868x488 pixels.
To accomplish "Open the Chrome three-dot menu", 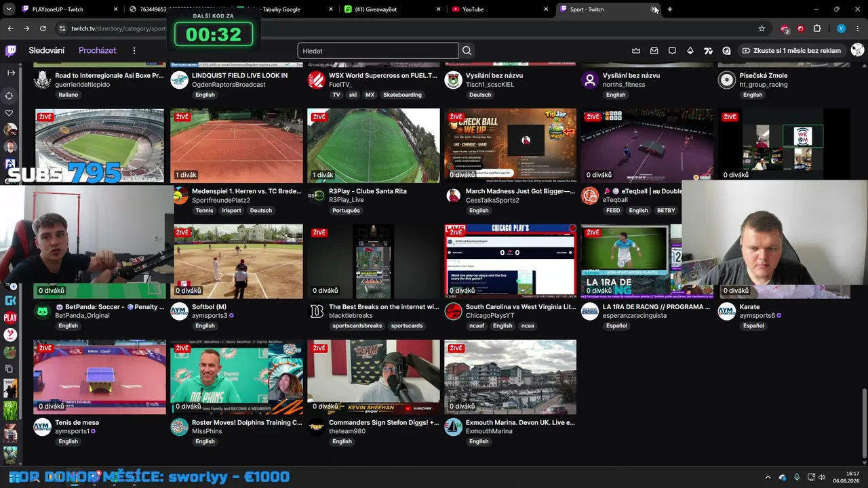I will tap(858, 28).
